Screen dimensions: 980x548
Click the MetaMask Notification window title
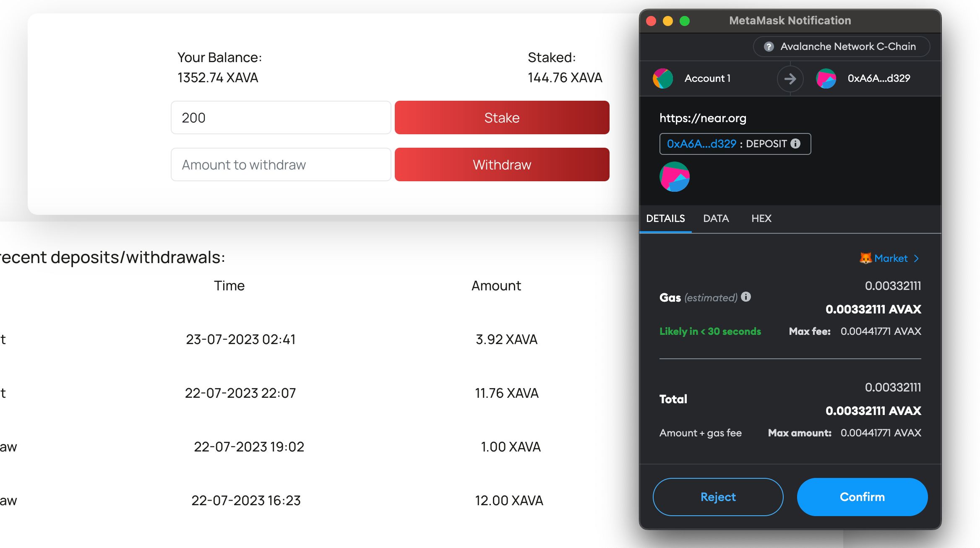[790, 21]
